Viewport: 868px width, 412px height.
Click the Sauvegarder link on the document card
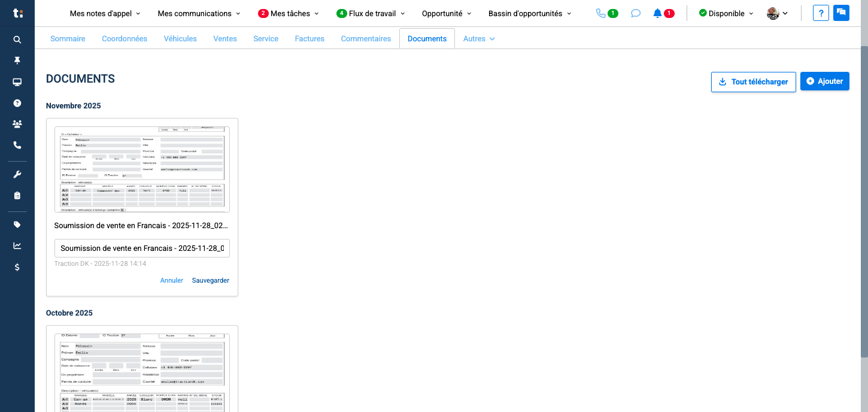(210, 280)
